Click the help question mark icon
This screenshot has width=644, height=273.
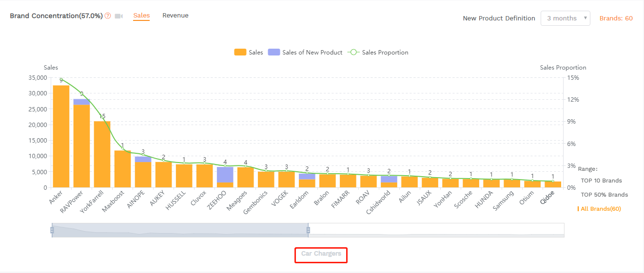pos(108,16)
